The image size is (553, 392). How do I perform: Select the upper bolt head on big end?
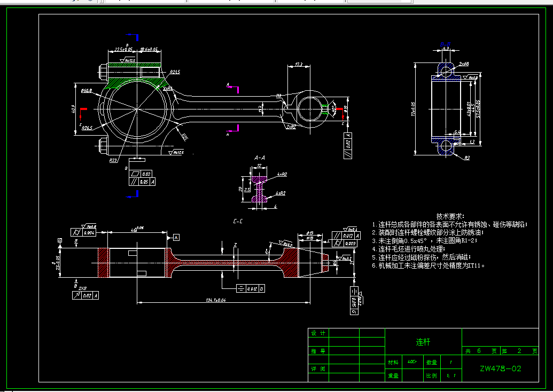(x=104, y=72)
